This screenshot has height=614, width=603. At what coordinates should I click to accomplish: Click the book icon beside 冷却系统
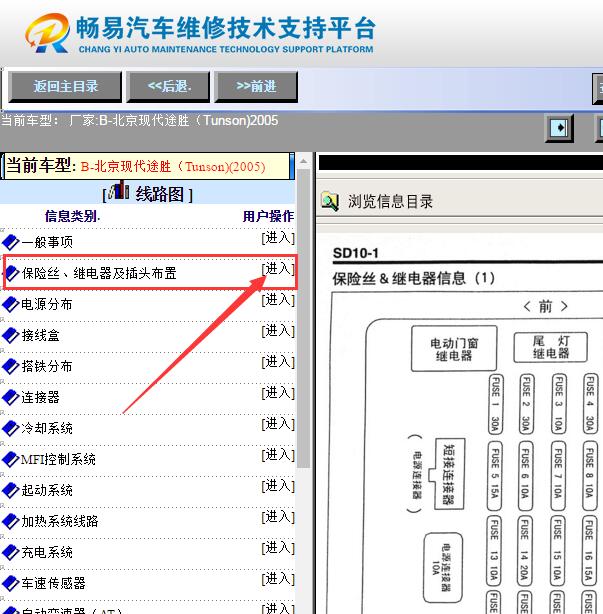click(11, 428)
